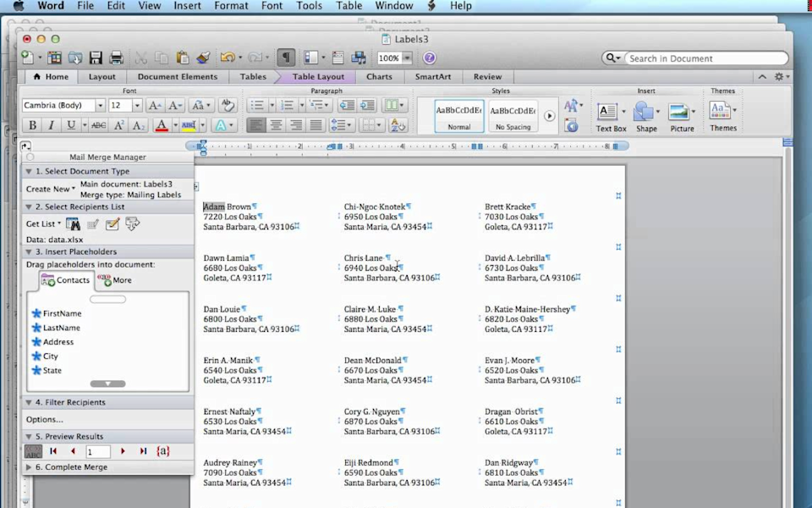Toggle Bold formatting
The height and width of the screenshot is (508, 812).
(33, 125)
